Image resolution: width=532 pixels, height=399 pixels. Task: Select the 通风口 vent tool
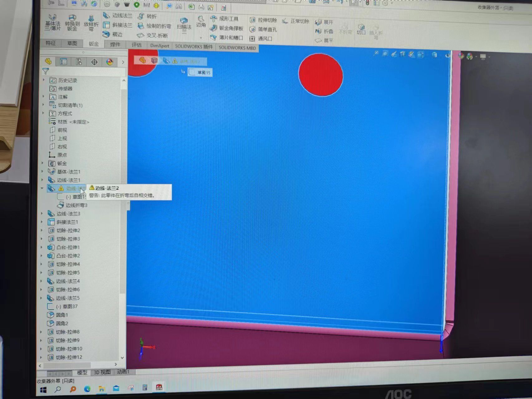pos(252,39)
